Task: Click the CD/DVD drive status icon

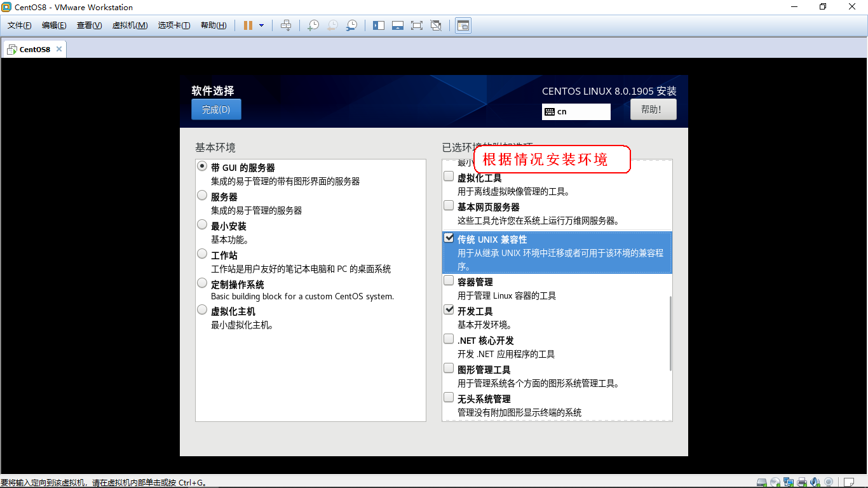Action: point(776,482)
